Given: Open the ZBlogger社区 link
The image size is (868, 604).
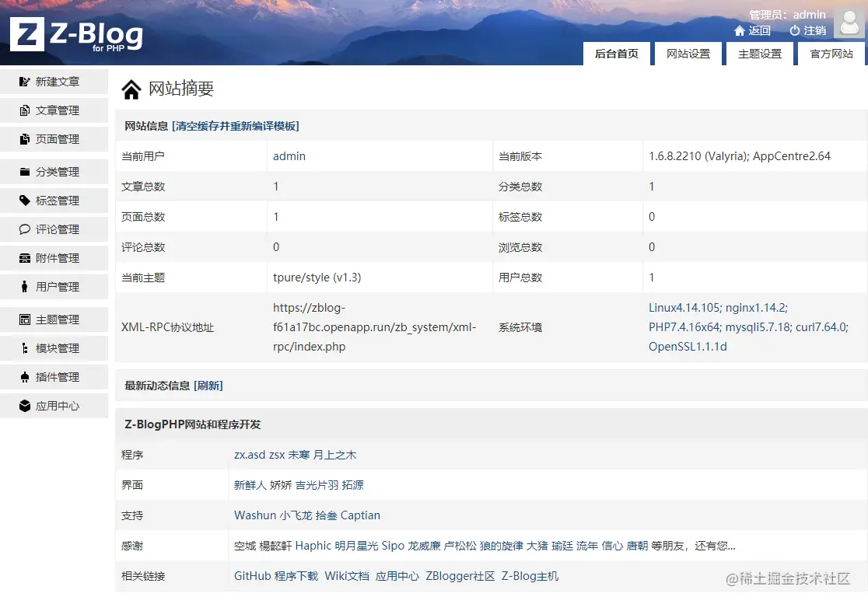Looking at the screenshot, I should (x=460, y=576).
